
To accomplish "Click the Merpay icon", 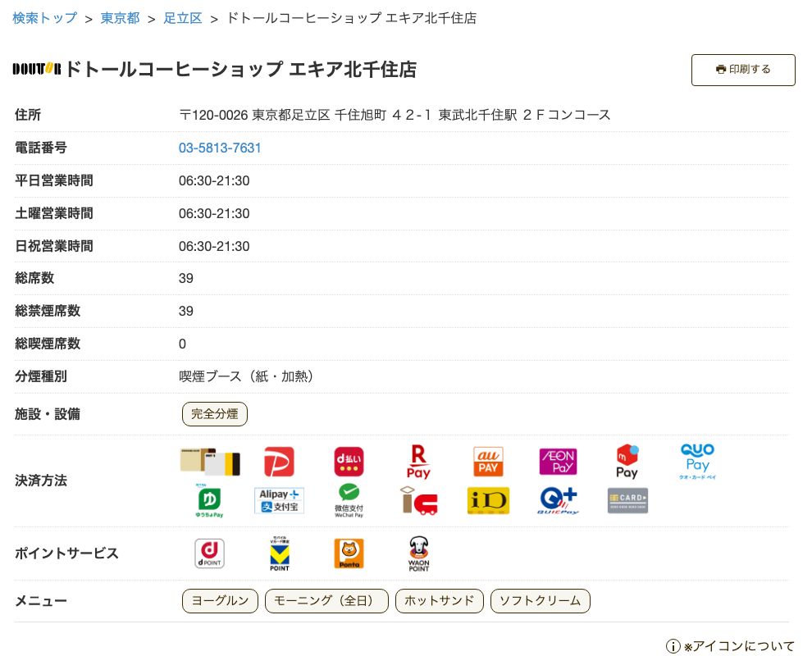I will click(627, 462).
